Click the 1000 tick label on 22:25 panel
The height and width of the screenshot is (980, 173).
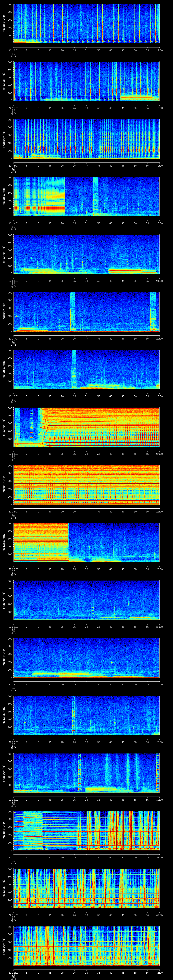(9, 524)
